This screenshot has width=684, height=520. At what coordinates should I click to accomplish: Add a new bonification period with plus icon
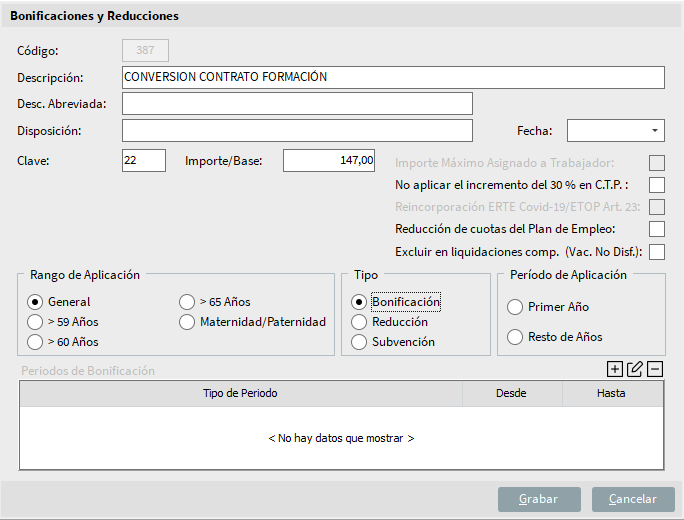(x=614, y=369)
